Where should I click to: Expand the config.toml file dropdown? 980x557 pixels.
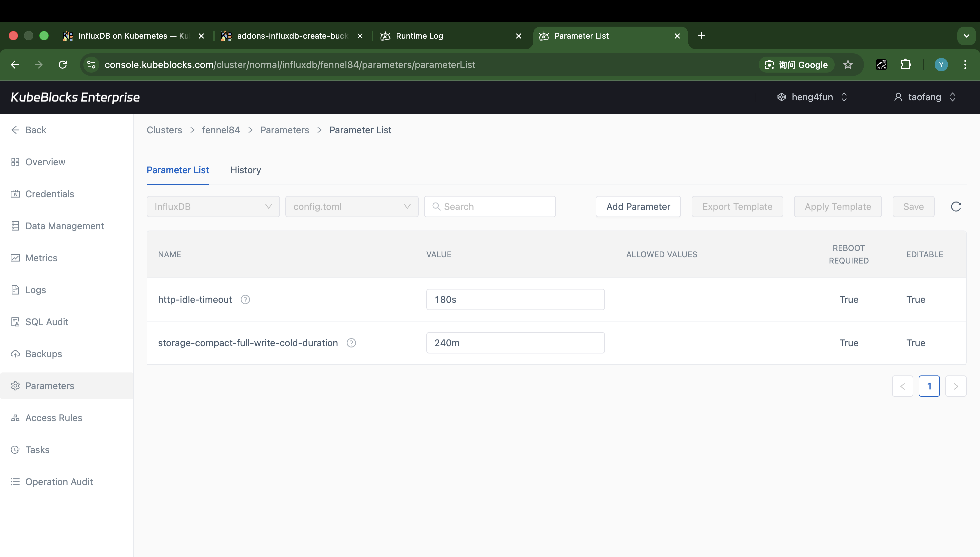click(x=352, y=207)
